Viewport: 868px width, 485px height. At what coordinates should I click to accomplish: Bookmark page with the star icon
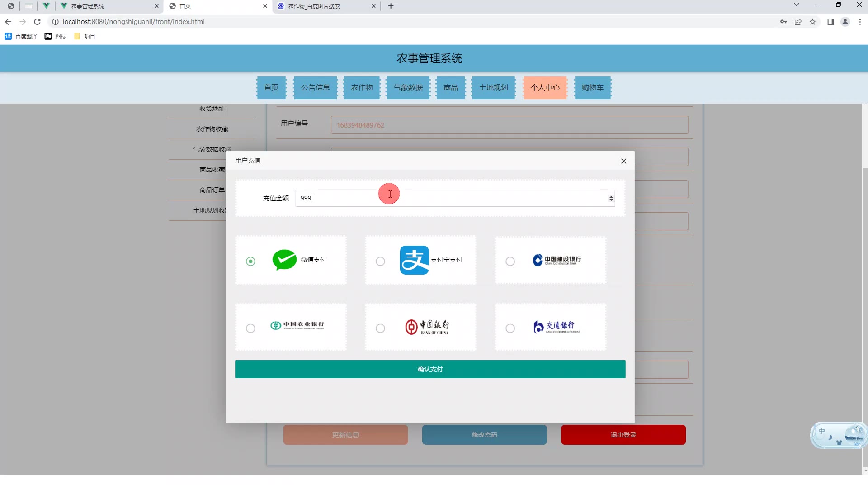[x=813, y=22]
